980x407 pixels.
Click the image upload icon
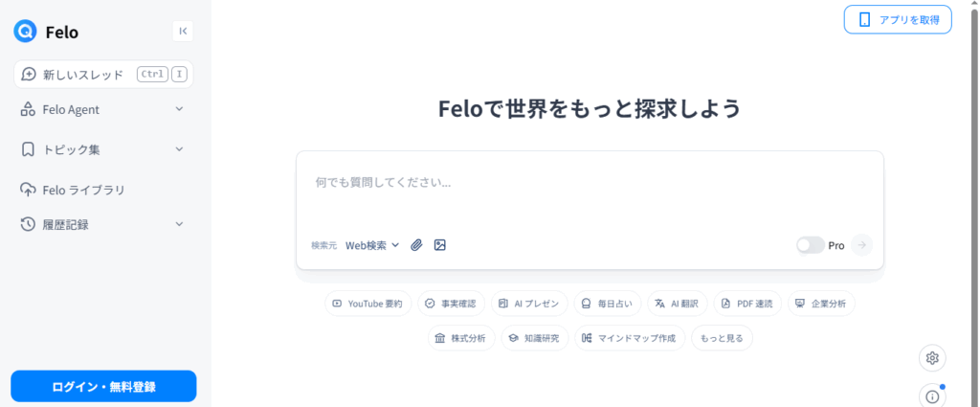coord(440,245)
